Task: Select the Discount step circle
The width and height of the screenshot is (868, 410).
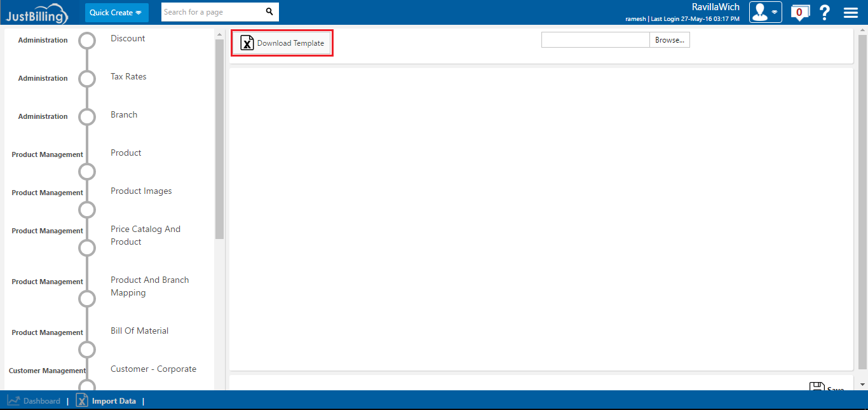Action: coord(87,41)
